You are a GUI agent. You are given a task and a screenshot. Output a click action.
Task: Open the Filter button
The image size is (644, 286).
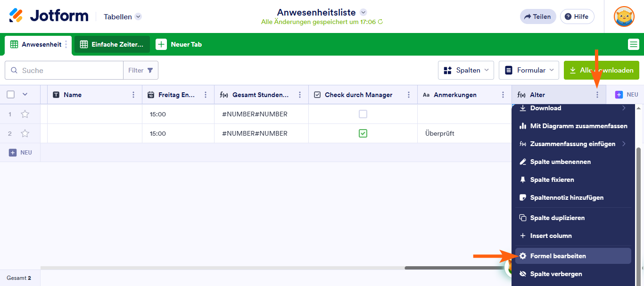(x=140, y=70)
